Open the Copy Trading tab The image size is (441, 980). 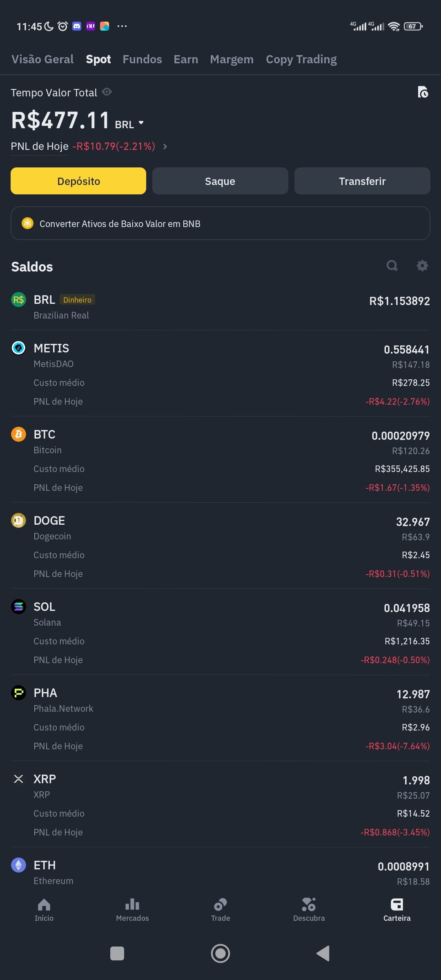coord(301,60)
